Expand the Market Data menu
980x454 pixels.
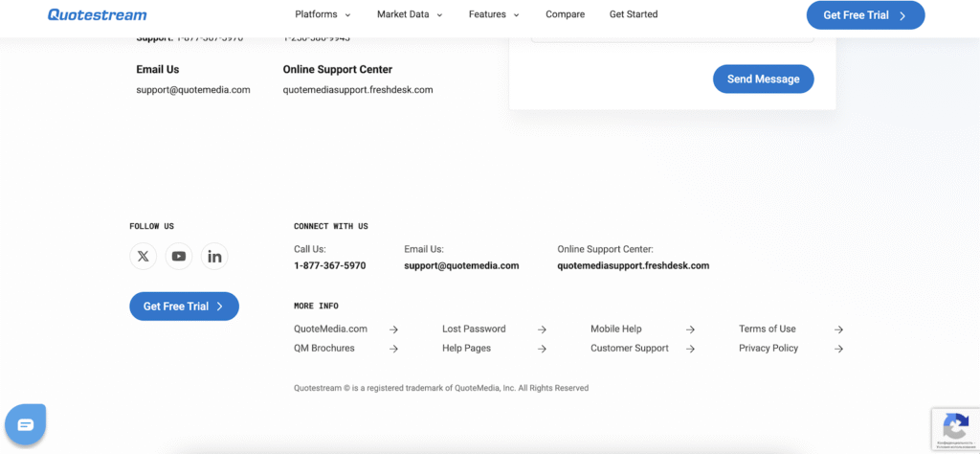pos(410,14)
